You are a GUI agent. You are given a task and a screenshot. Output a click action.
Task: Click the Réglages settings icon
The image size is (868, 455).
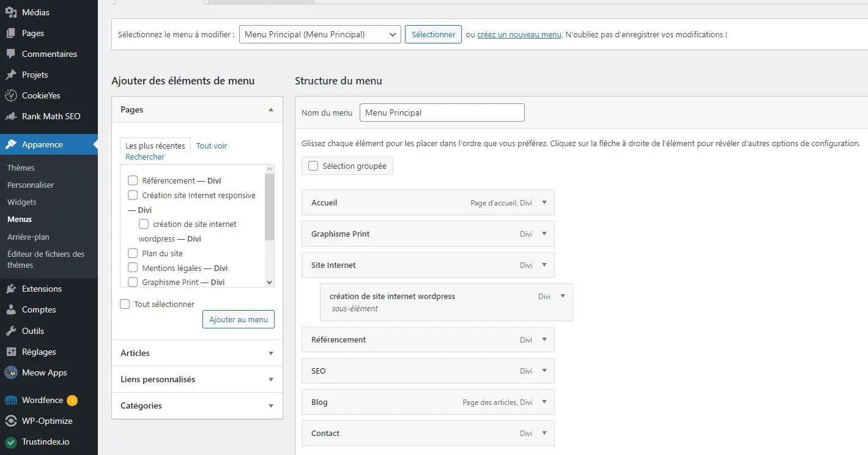pos(11,352)
